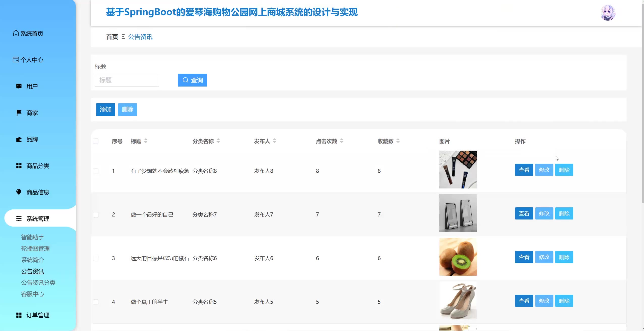Sort table by 点击次数 column arrows

pyautogui.click(x=342, y=141)
